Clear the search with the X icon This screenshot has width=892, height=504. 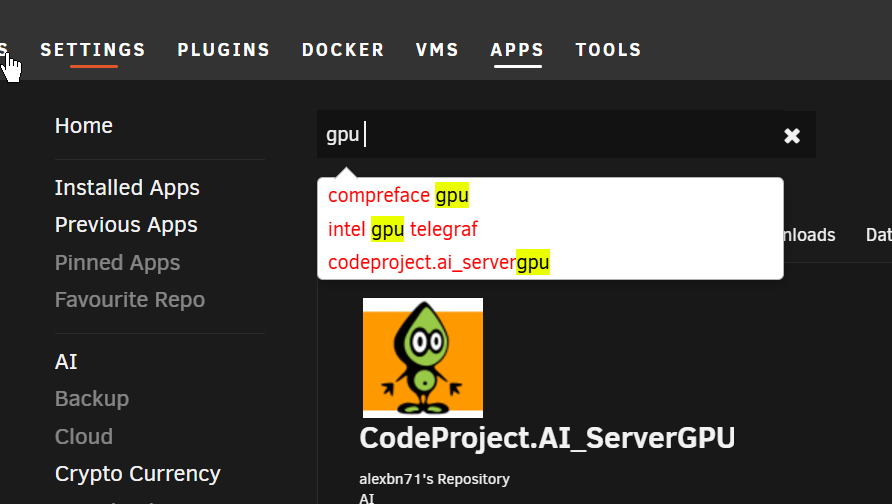click(x=792, y=135)
